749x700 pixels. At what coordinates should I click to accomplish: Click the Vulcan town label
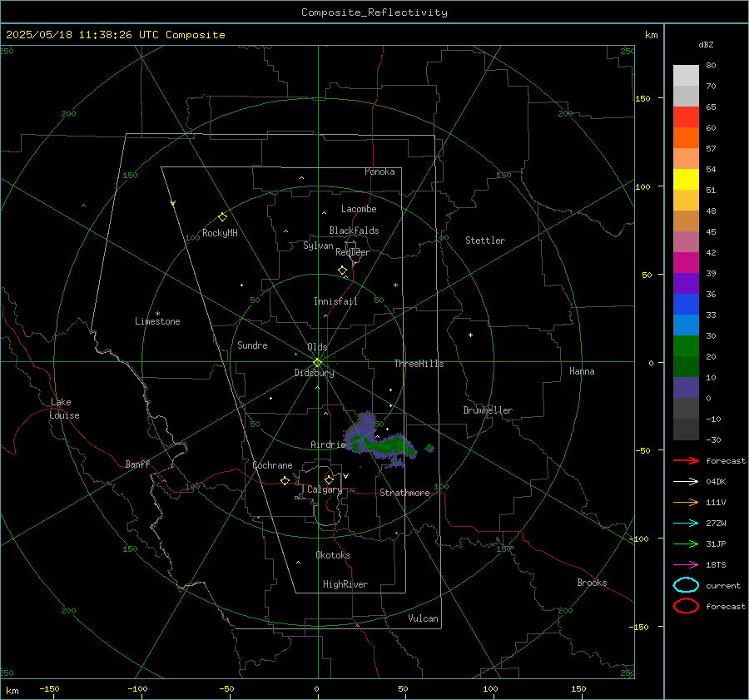coord(423,618)
